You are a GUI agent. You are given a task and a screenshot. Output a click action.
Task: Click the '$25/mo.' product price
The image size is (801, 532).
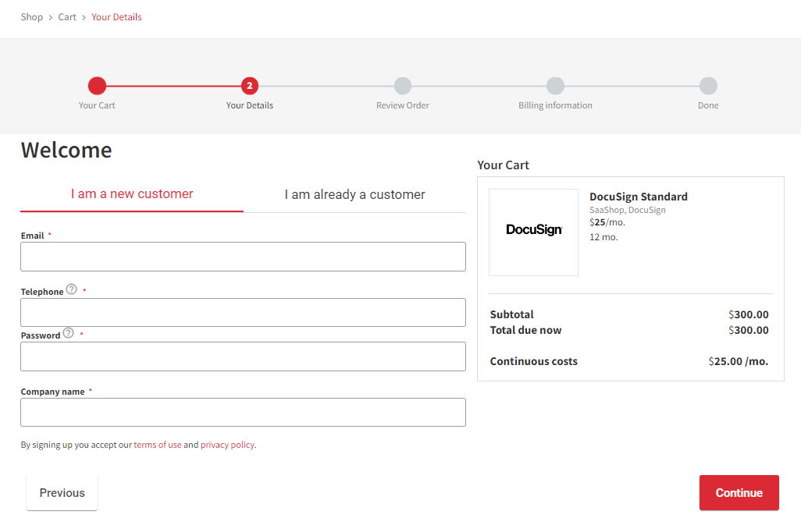click(607, 222)
